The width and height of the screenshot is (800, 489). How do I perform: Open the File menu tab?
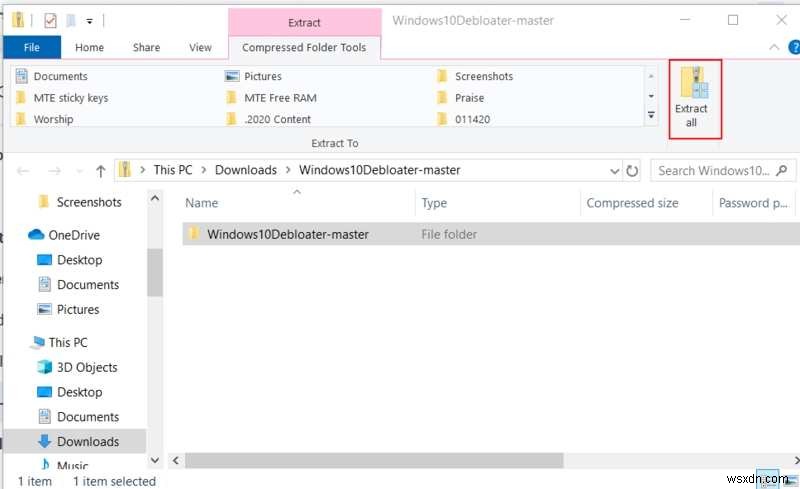(32, 47)
